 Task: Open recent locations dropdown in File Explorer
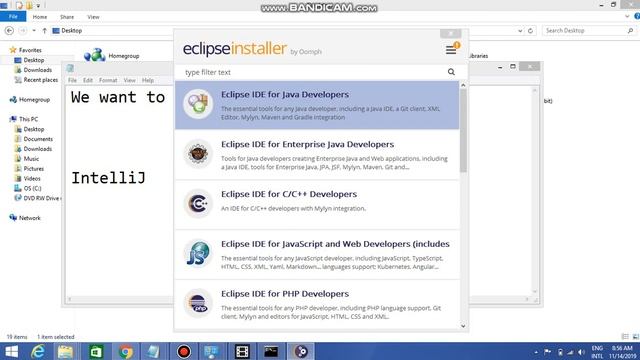tap(34, 31)
